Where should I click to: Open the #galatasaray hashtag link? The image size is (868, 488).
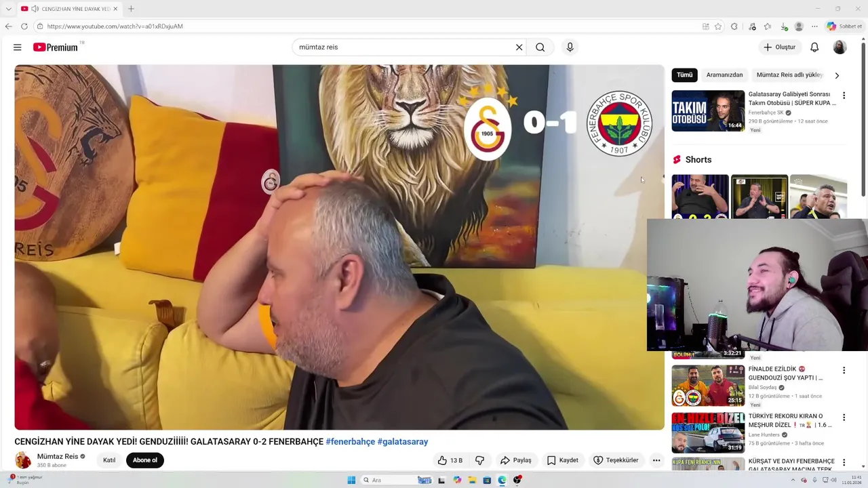click(403, 442)
